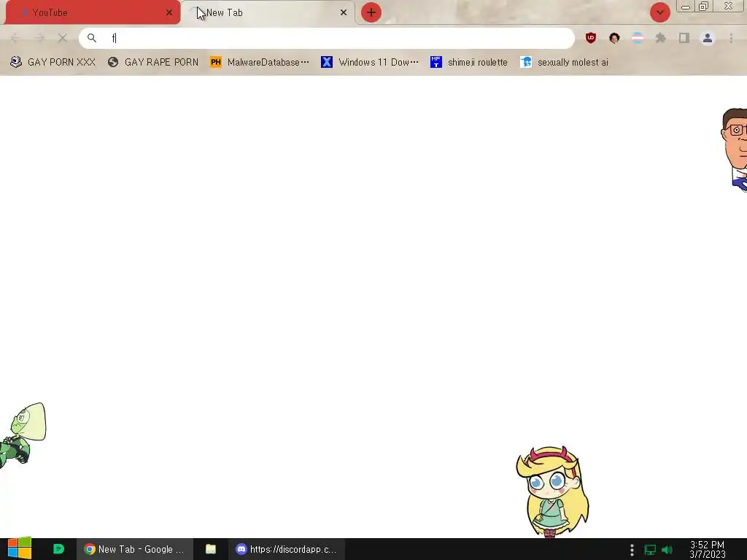
Task: Expand the tab search dropdown chevron
Action: click(659, 12)
